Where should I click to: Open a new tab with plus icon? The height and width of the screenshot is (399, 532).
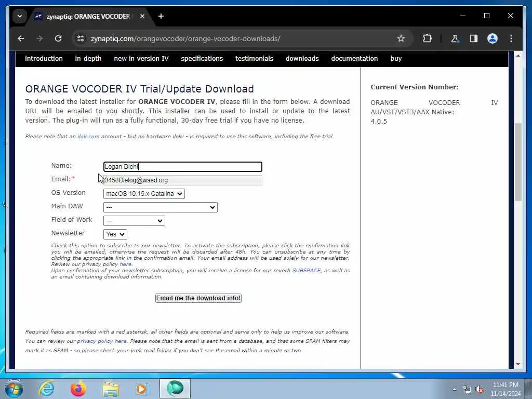pyautogui.click(x=161, y=16)
